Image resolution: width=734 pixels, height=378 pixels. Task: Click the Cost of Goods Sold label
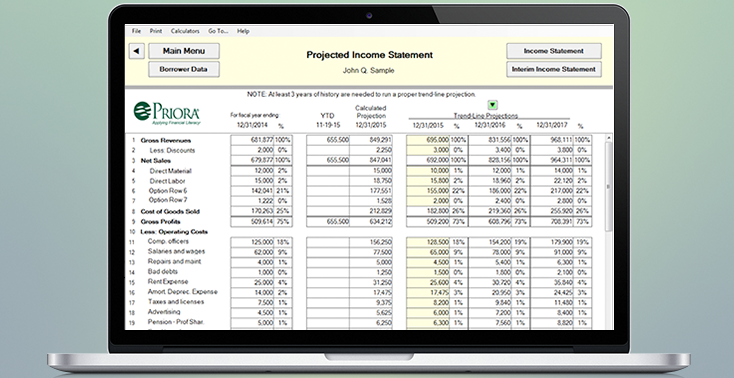tap(170, 211)
